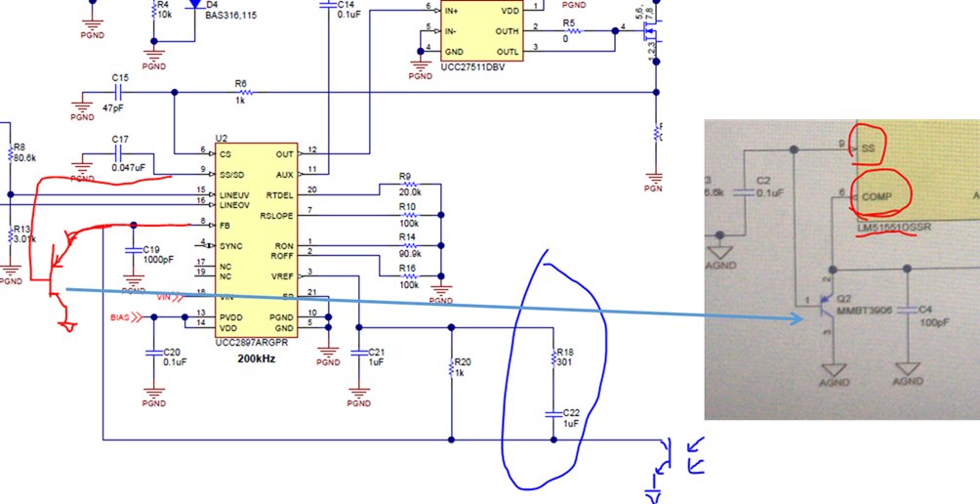The image size is (980, 504).
Task: Click the 80.6k value of R8
Action: point(25,159)
